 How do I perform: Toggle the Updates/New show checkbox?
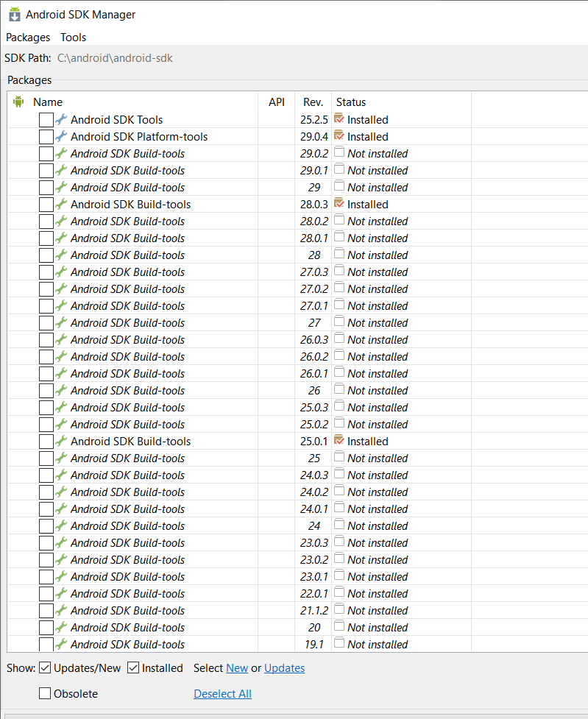tap(45, 668)
